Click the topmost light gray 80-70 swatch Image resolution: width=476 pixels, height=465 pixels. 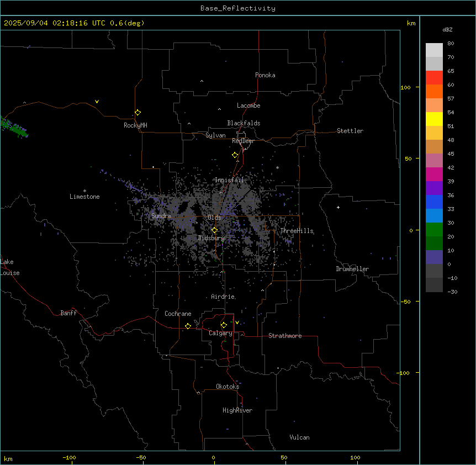click(x=434, y=50)
